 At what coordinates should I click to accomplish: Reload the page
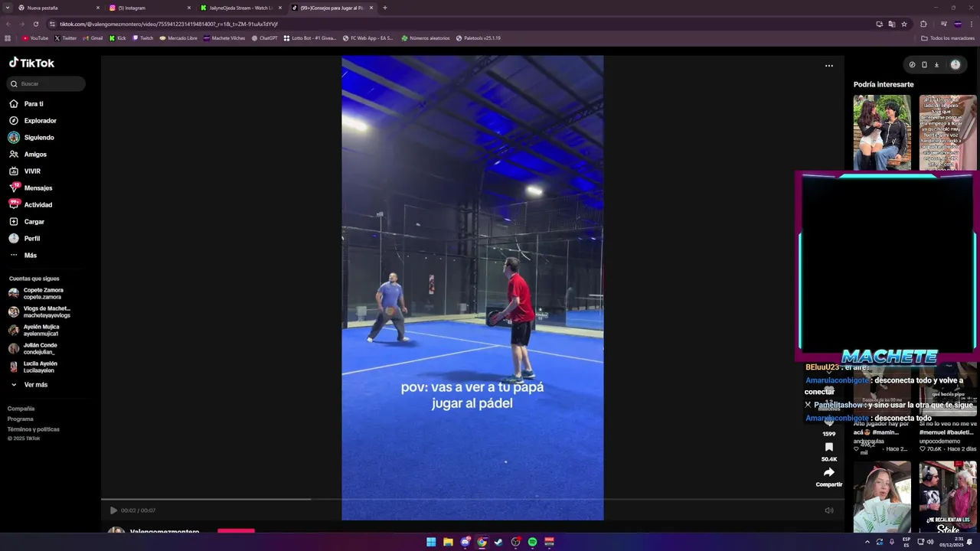click(35, 24)
